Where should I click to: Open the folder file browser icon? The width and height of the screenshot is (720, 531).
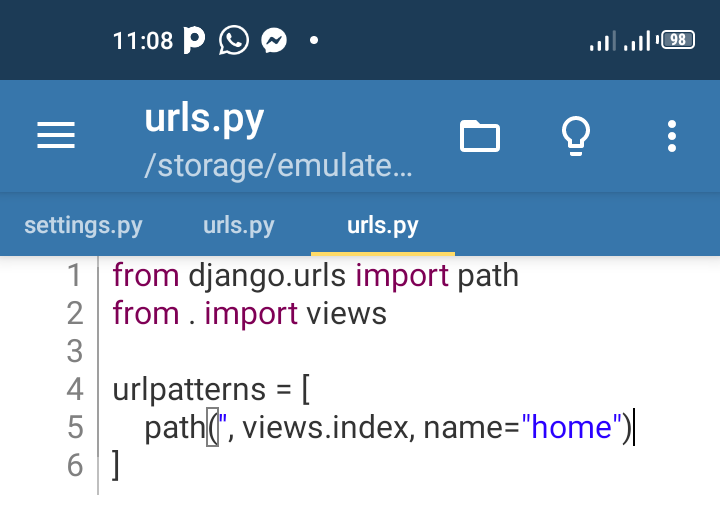coord(480,136)
